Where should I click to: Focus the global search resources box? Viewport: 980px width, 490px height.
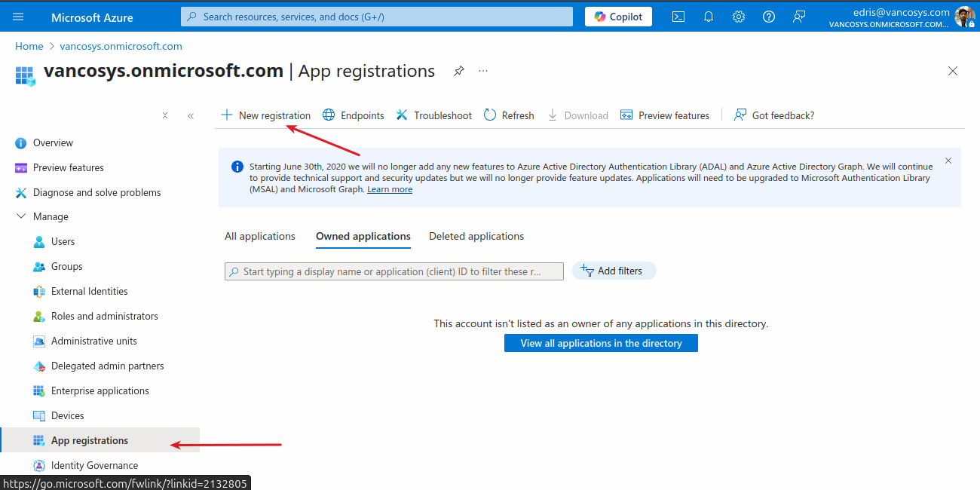[377, 17]
